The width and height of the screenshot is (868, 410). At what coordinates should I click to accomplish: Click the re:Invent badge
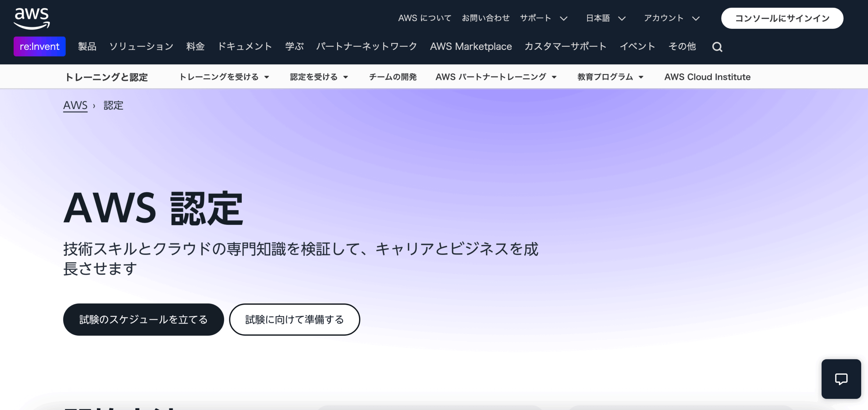click(40, 46)
